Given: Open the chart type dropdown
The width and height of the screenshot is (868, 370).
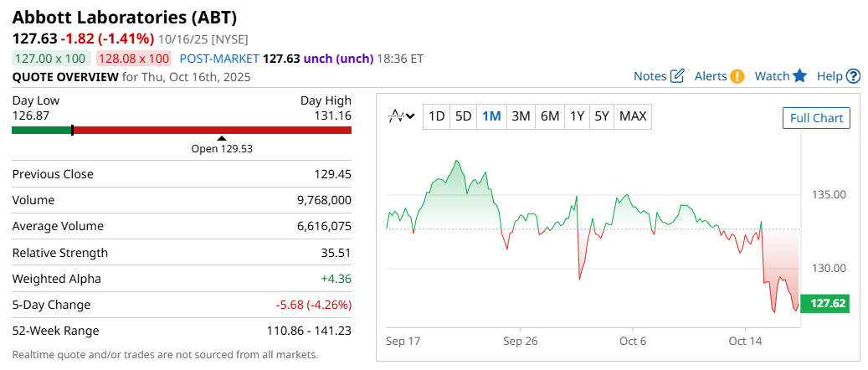Looking at the screenshot, I should (x=402, y=116).
